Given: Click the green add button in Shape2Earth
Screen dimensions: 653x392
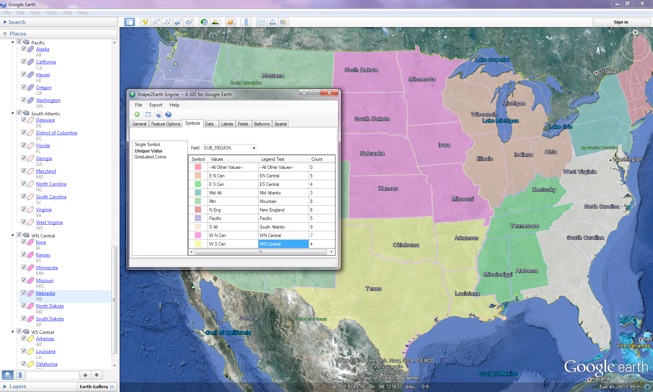Looking at the screenshot, I should pos(137,115).
